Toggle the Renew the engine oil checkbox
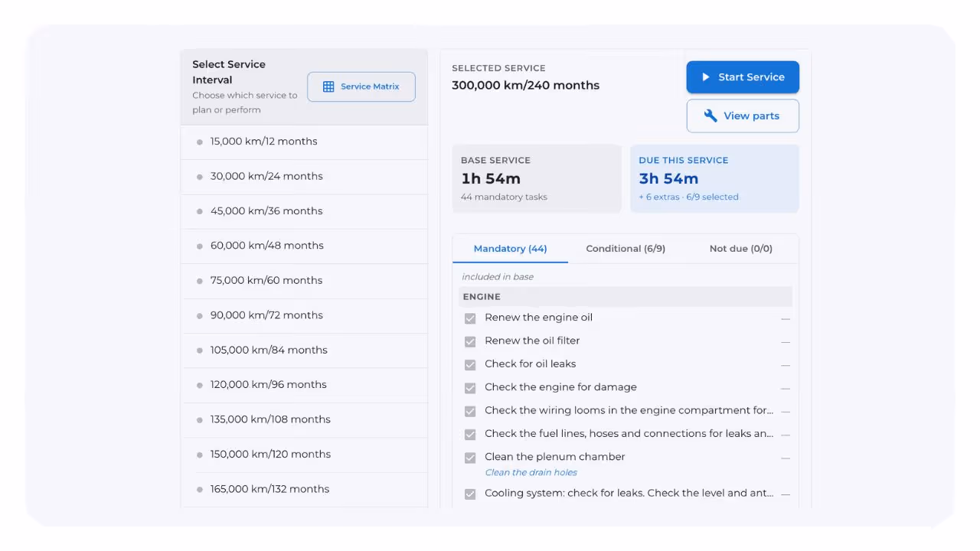This screenshot has height=551, width=980. coord(470,318)
